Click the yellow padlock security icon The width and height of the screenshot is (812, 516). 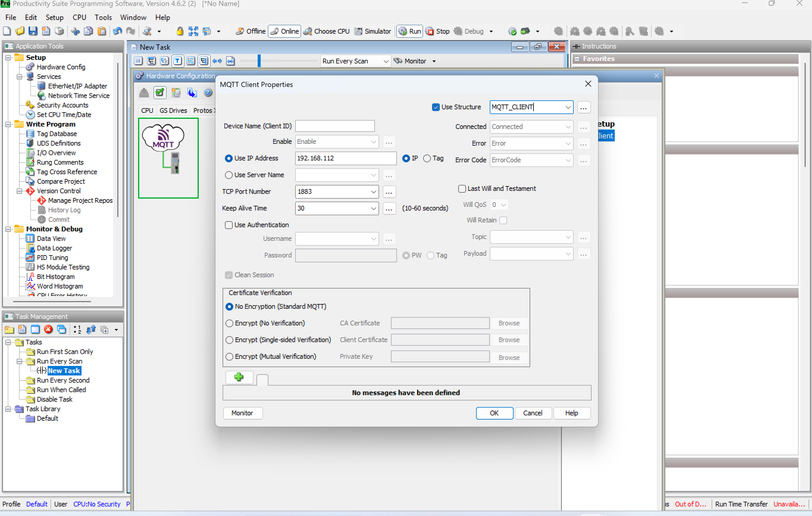pos(180,31)
